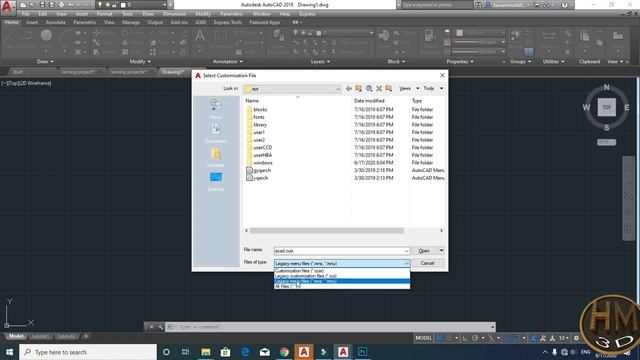The height and width of the screenshot is (360, 640).
Task: Click the Cancel button in dialog
Action: click(x=427, y=263)
